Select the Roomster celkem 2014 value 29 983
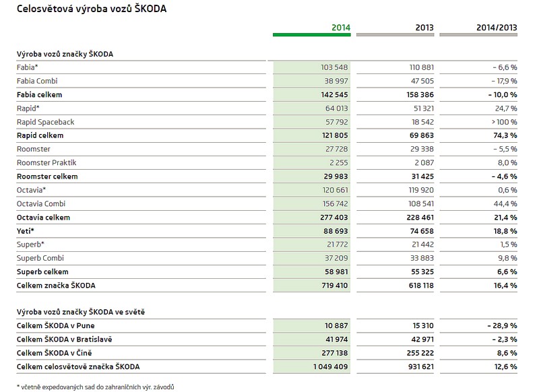539x392 pixels. click(336, 176)
